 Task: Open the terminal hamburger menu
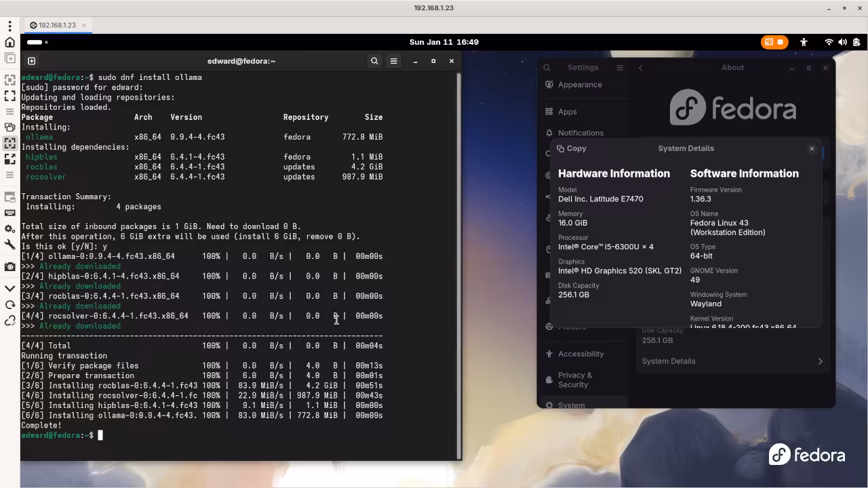[393, 61]
